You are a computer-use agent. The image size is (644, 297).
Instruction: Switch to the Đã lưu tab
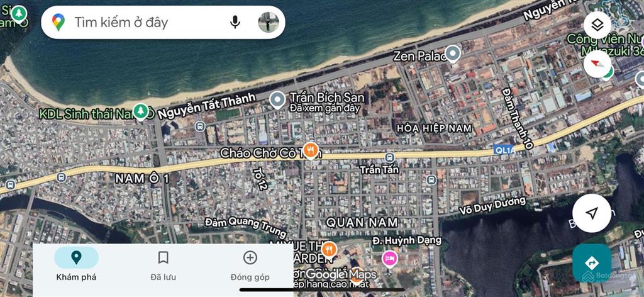pos(163,266)
